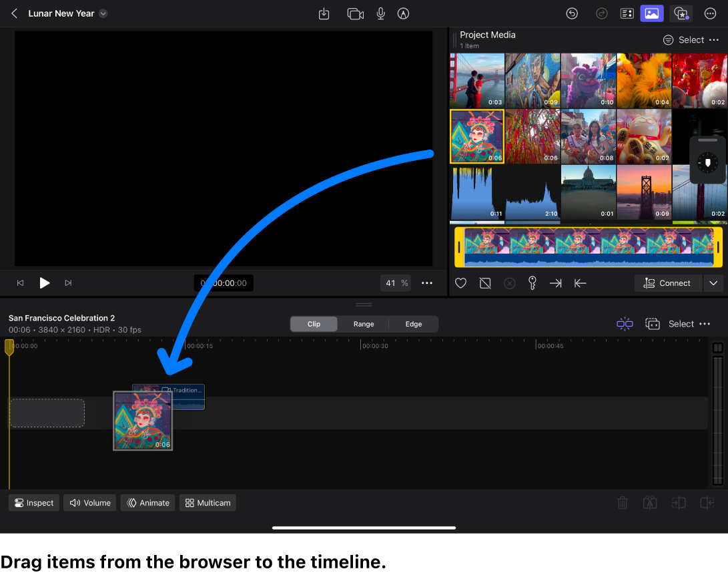The image size is (728, 581).
Task: Undo the last edit
Action: pyautogui.click(x=572, y=13)
